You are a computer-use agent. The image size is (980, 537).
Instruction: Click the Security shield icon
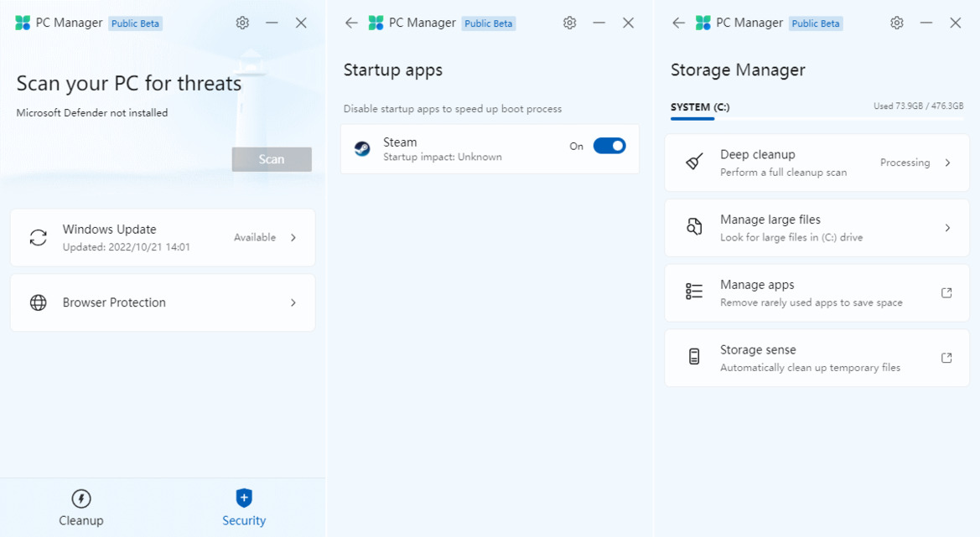click(244, 498)
